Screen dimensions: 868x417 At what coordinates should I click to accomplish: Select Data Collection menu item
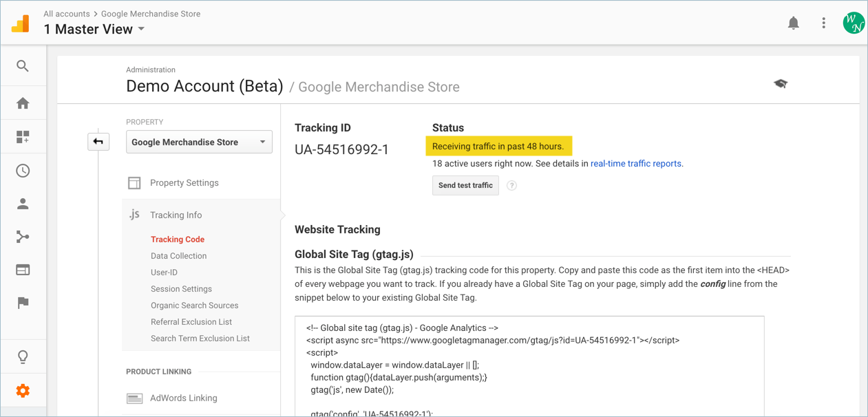(178, 256)
